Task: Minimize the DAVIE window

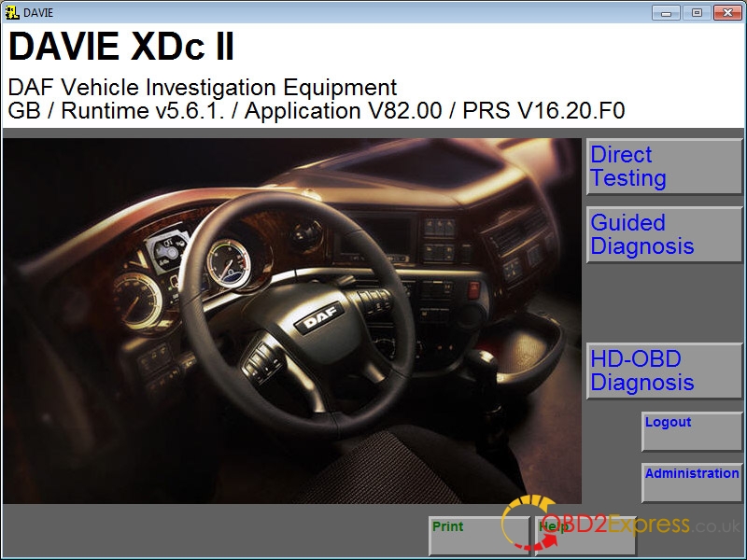Action: click(x=665, y=12)
